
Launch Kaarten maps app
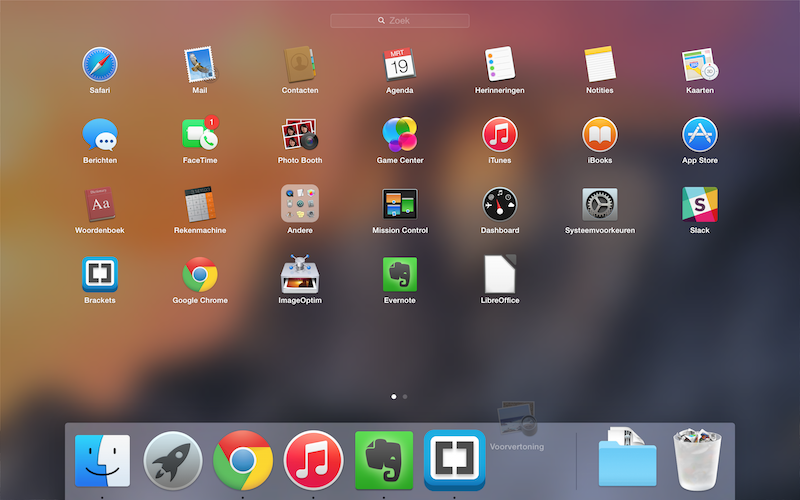pyautogui.click(x=699, y=65)
